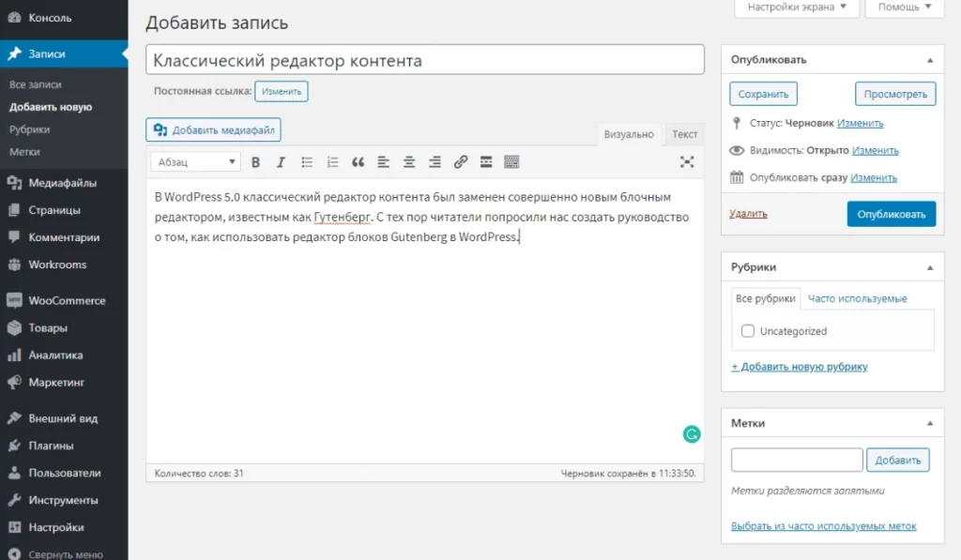Insert the Read More tag
This screenshot has width=961, height=560.
[485, 162]
